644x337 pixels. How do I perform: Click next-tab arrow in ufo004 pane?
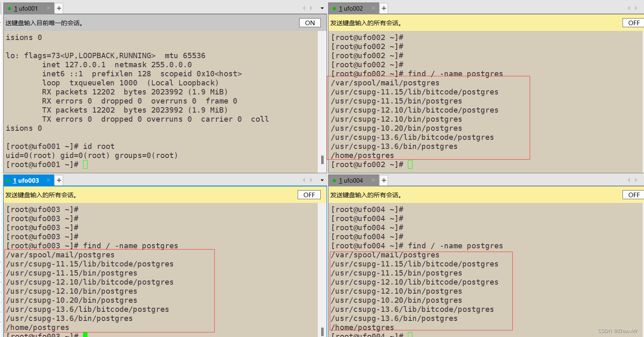point(636,180)
